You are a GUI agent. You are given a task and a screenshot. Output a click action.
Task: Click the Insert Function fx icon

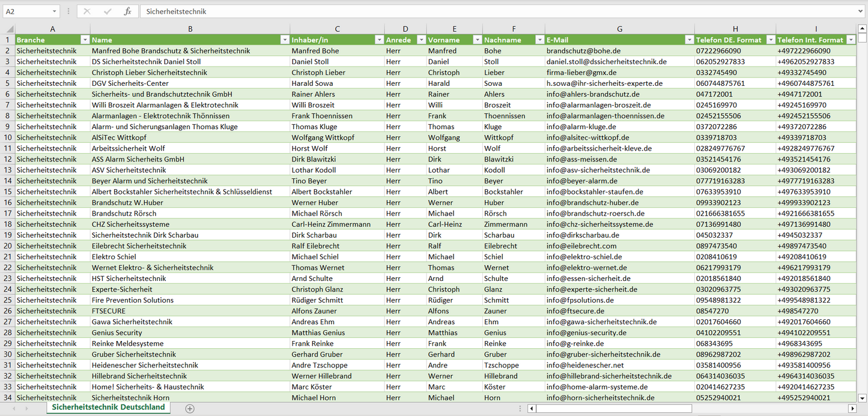pyautogui.click(x=127, y=11)
